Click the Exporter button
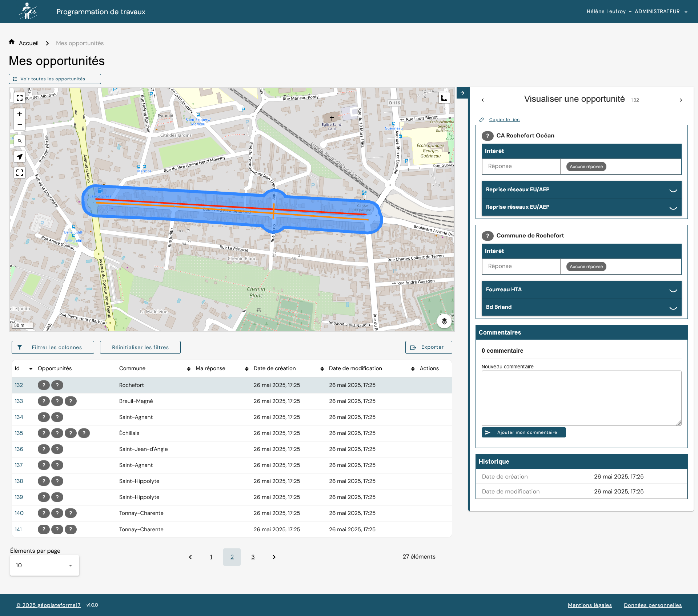Image resolution: width=698 pixels, height=616 pixels. [x=428, y=347]
